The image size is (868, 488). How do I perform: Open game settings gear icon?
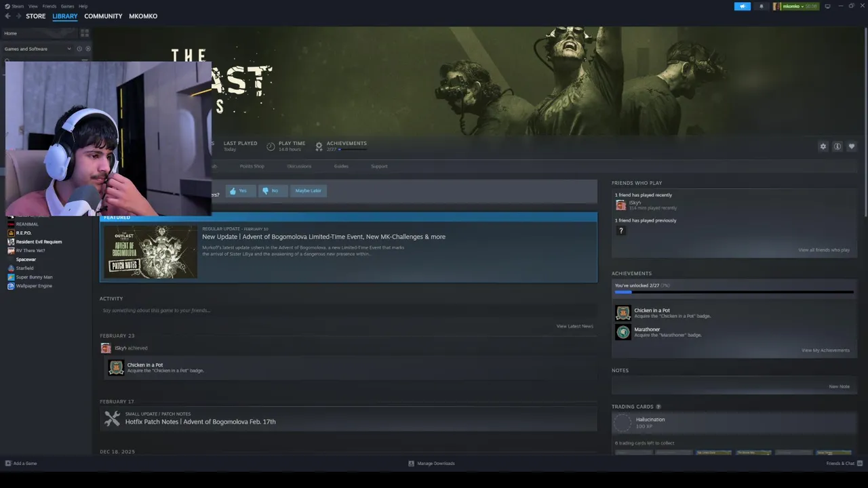click(823, 146)
